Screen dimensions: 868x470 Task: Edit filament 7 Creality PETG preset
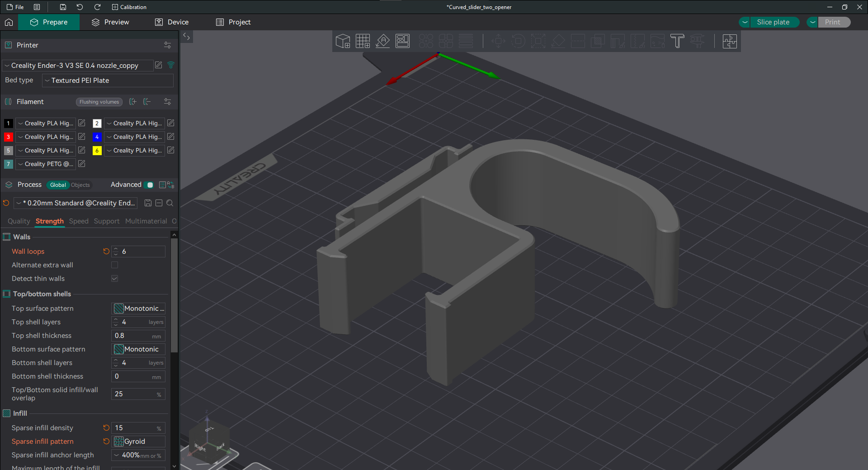[81, 164]
